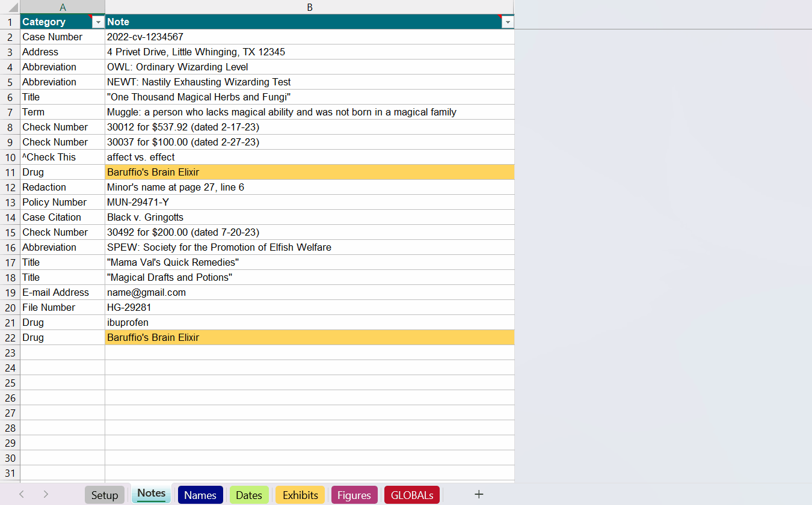
Task: Click the select-all corner triangle
Action: 13,9
